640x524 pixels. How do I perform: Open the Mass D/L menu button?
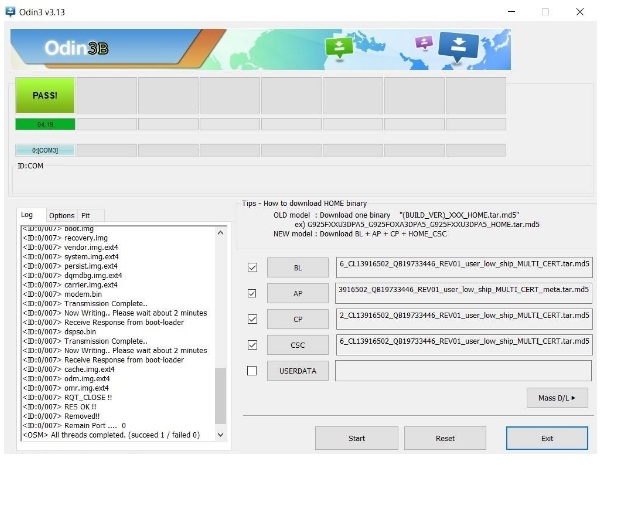(557, 398)
